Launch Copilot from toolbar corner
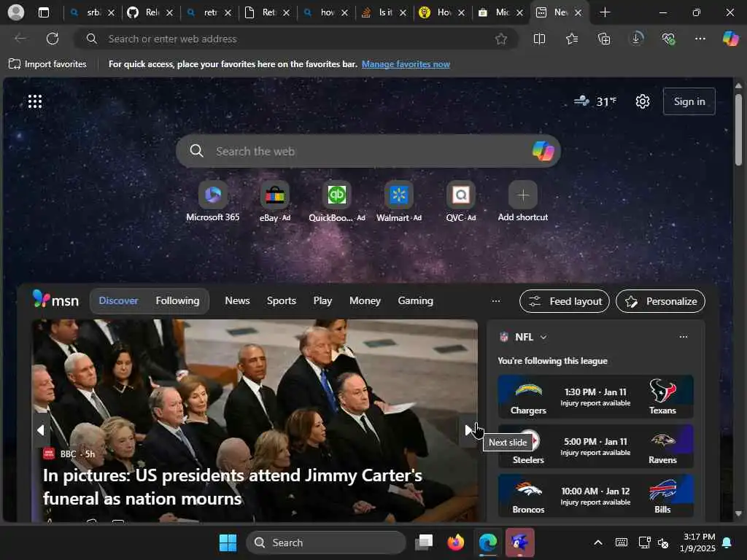 click(x=730, y=39)
